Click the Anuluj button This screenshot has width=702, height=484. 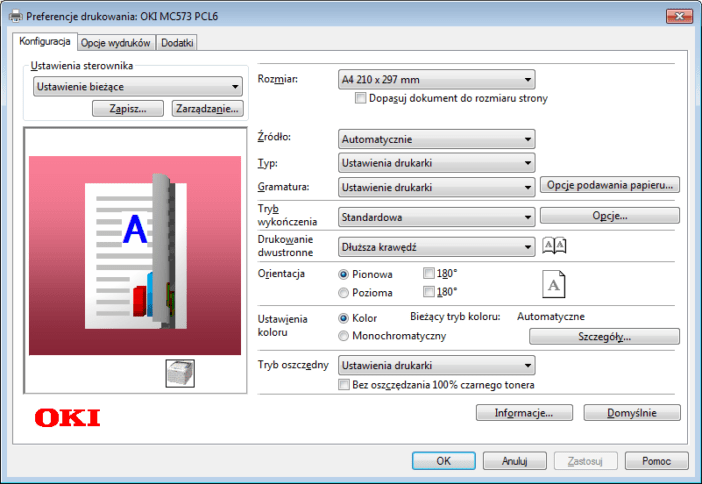point(515,461)
